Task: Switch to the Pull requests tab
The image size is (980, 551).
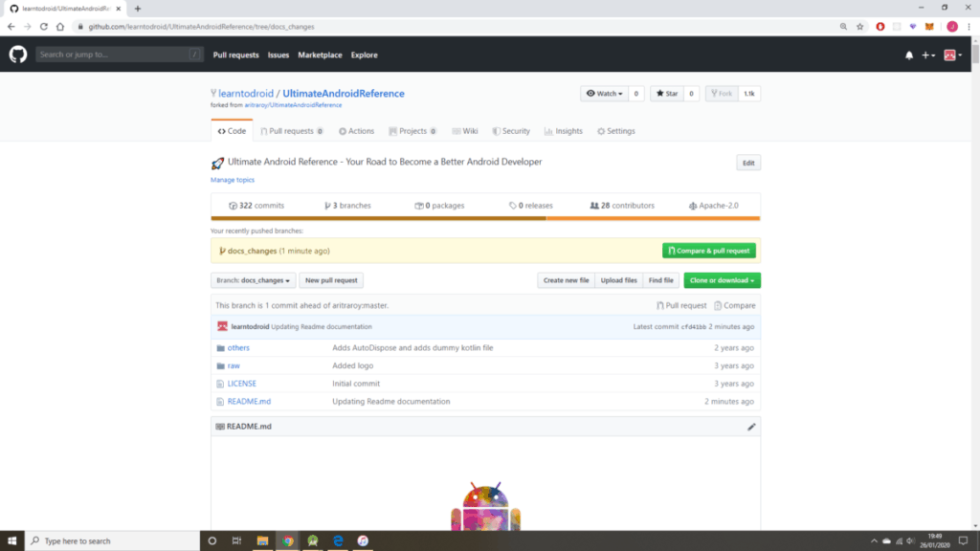Action: pos(291,131)
